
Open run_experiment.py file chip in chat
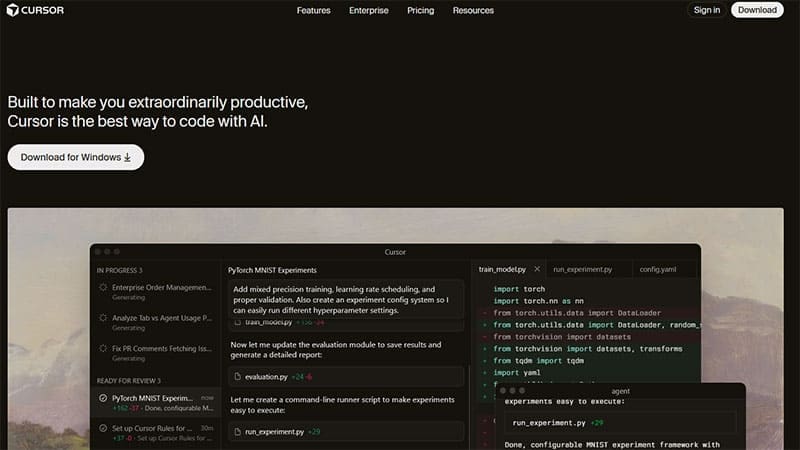[346, 432]
